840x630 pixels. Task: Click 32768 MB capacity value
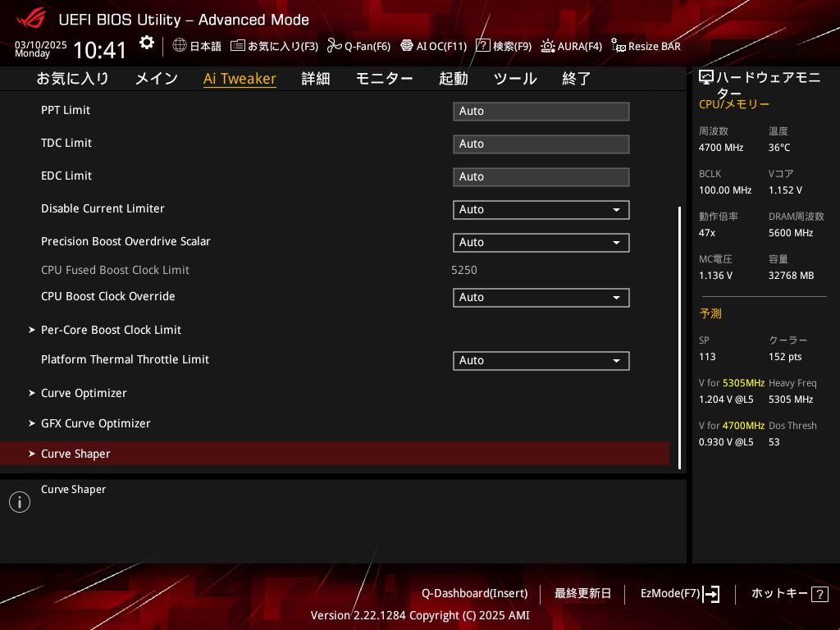point(792,276)
